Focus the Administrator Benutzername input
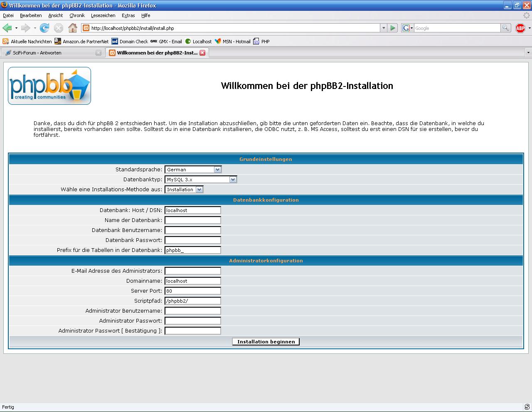This screenshot has height=412, width=532. pyautogui.click(x=192, y=311)
